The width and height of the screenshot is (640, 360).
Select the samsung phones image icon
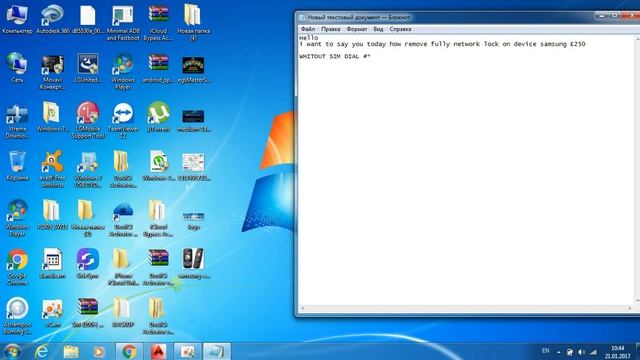pos(193,263)
